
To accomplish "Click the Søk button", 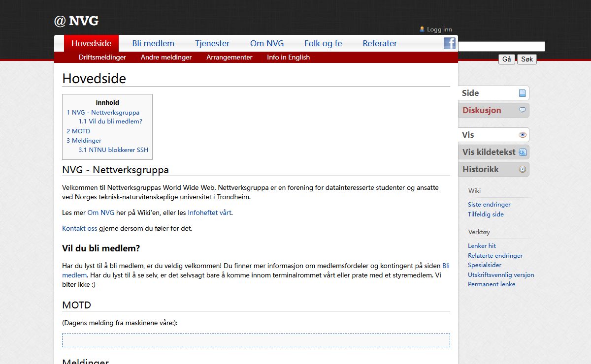I will (x=527, y=59).
